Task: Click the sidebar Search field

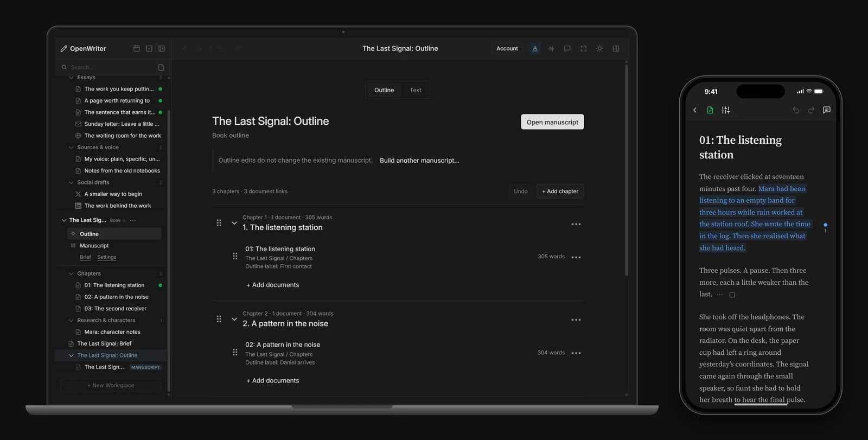Action: pyautogui.click(x=108, y=67)
